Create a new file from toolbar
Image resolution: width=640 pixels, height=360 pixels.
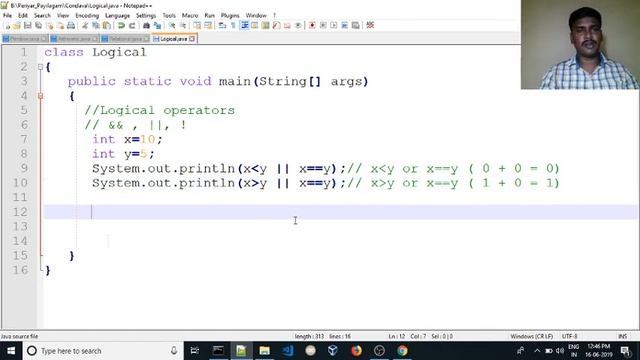pos(8,25)
